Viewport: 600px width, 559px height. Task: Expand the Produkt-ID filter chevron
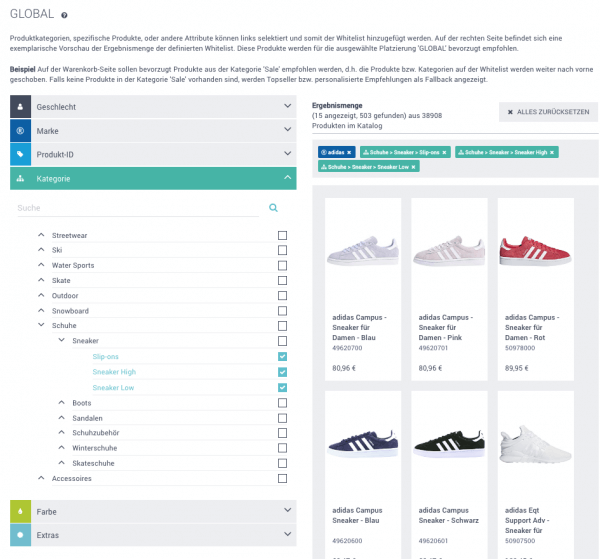[x=287, y=153]
